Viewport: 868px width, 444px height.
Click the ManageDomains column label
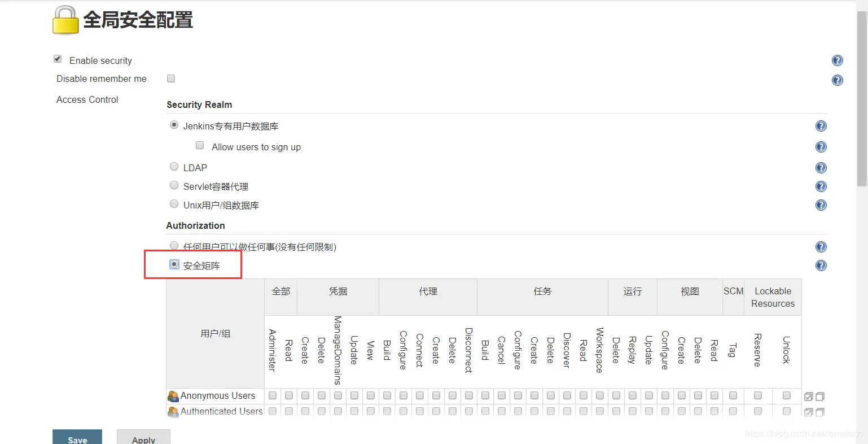point(338,350)
